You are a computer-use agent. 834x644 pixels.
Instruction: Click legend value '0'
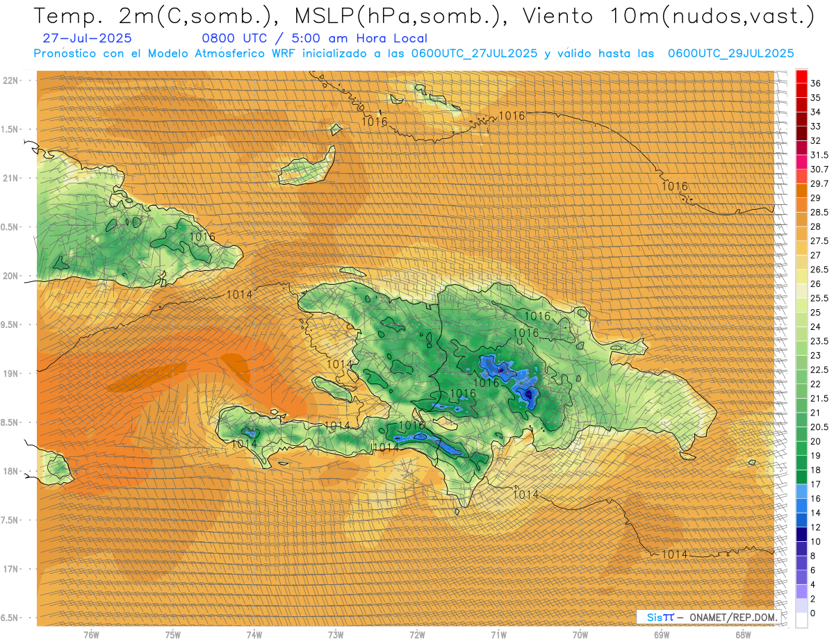pos(813,613)
